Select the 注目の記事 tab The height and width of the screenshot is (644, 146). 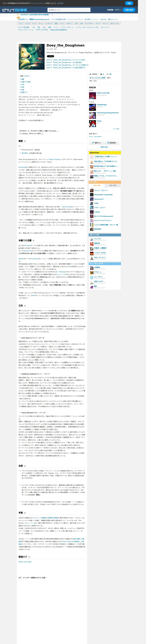[x=97, y=185]
